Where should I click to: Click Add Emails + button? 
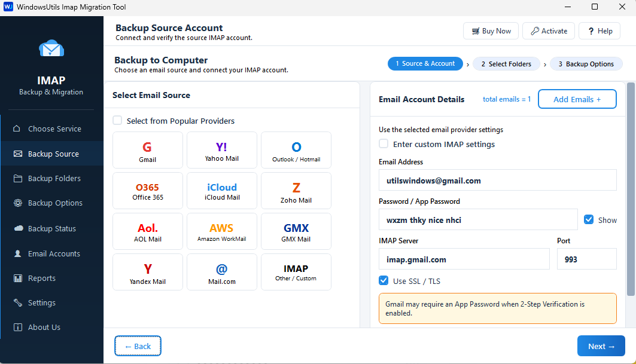(577, 99)
